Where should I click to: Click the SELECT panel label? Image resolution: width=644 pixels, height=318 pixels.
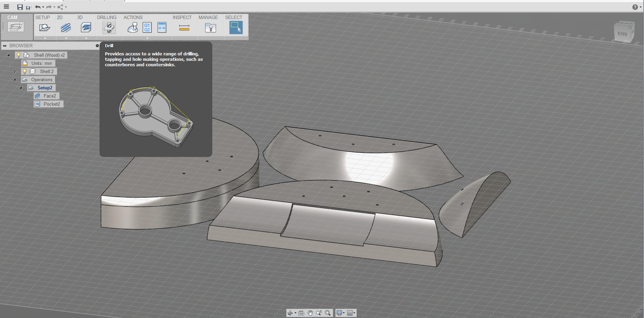point(234,17)
